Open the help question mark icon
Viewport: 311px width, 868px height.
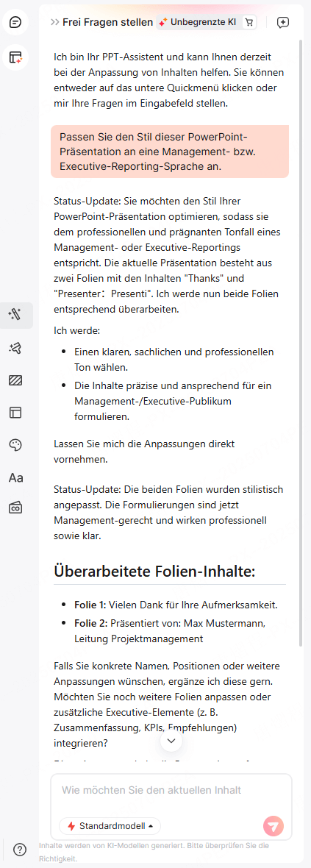20,849
